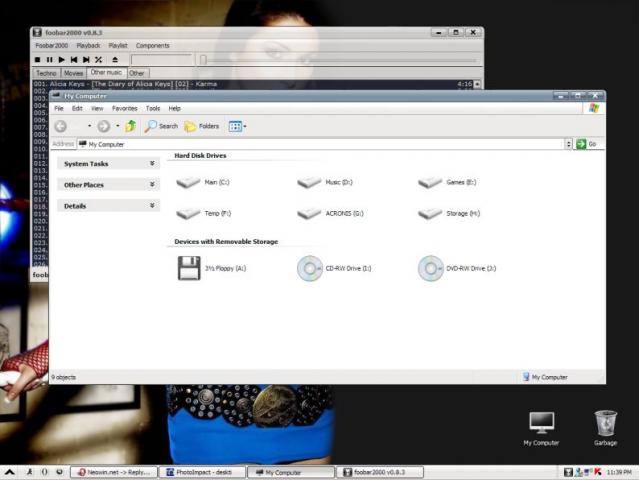Click the My Computer taskbar button
The image size is (639, 480).
(x=291, y=472)
